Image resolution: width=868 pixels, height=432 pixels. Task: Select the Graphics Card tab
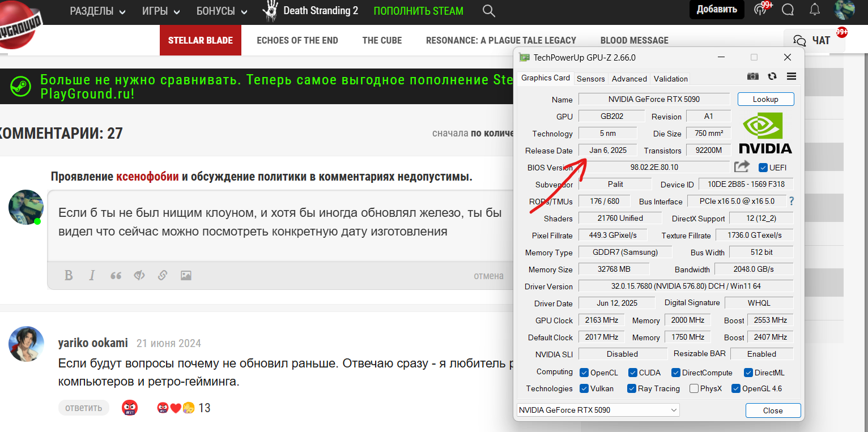pyautogui.click(x=545, y=78)
